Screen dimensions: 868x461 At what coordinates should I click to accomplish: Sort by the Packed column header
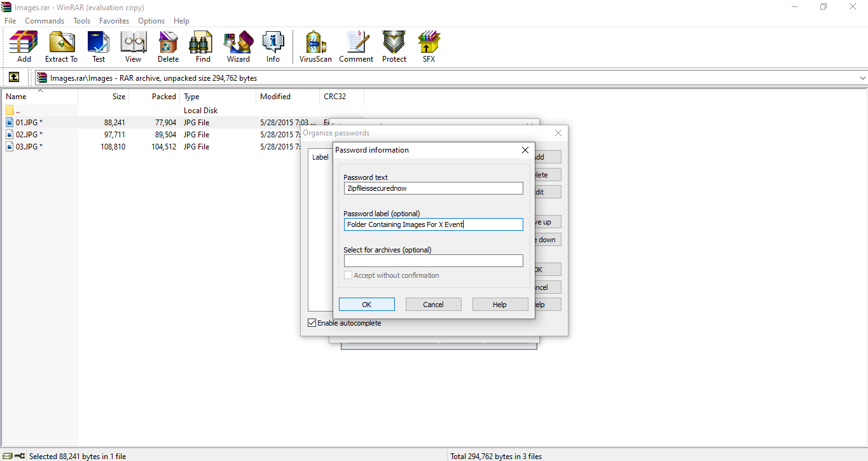155,97
